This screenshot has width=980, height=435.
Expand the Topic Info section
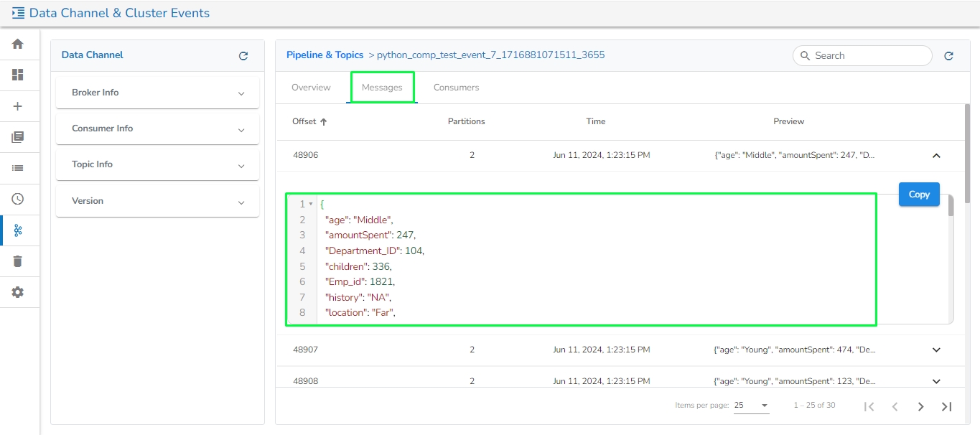(x=157, y=164)
